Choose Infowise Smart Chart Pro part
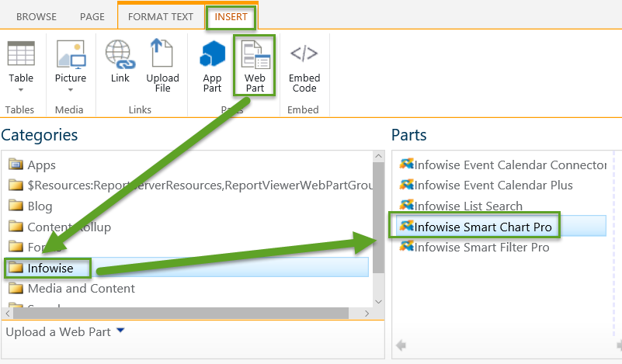This screenshot has width=622, height=364. click(501, 227)
